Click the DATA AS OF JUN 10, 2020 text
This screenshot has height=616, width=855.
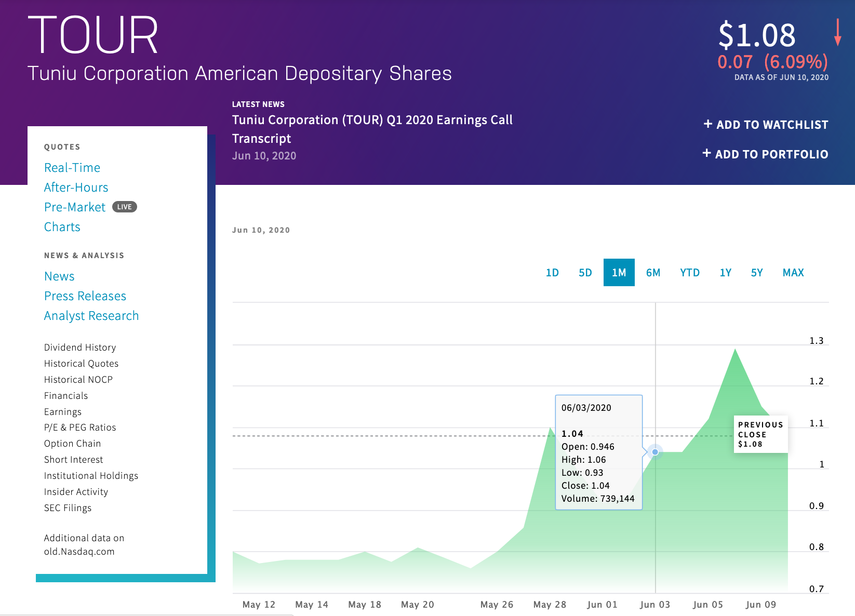pos(781,77)
